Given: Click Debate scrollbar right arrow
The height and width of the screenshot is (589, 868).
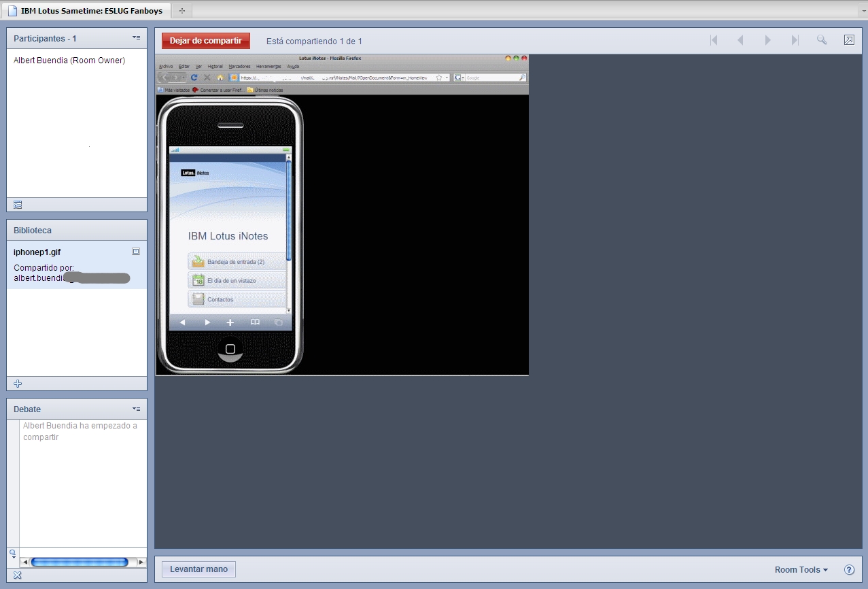Looking at the screenshot, I should (x=141, y=562).
